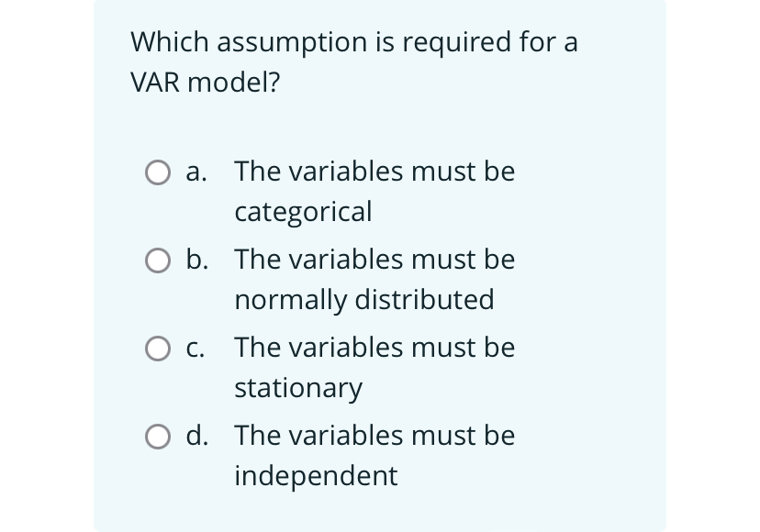Click the word 'independent' in option d

[x=315, y=476]
